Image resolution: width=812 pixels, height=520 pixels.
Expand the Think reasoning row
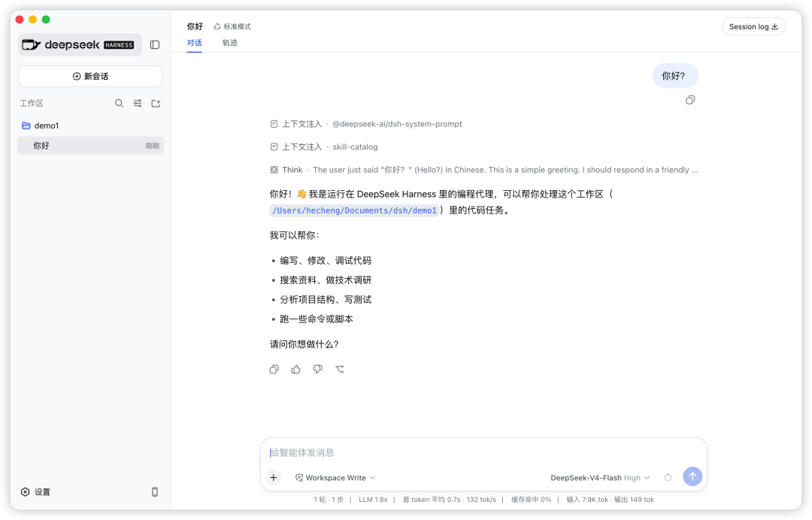point(483,170)
